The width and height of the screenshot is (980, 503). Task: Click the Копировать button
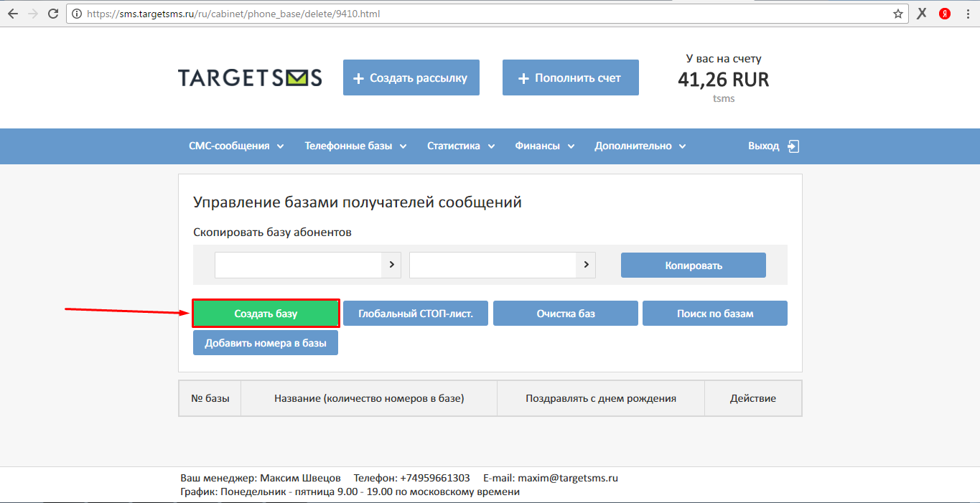tap(694, 265)
